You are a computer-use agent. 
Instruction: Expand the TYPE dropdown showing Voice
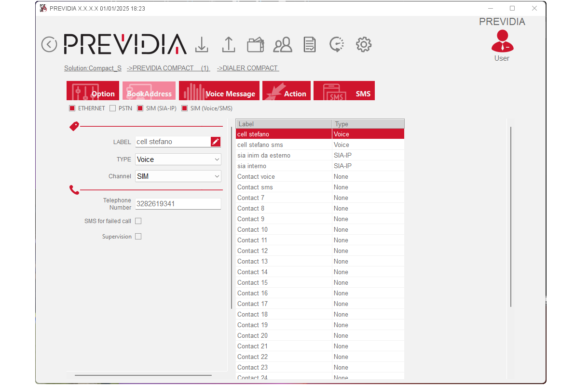coord(178,159)
